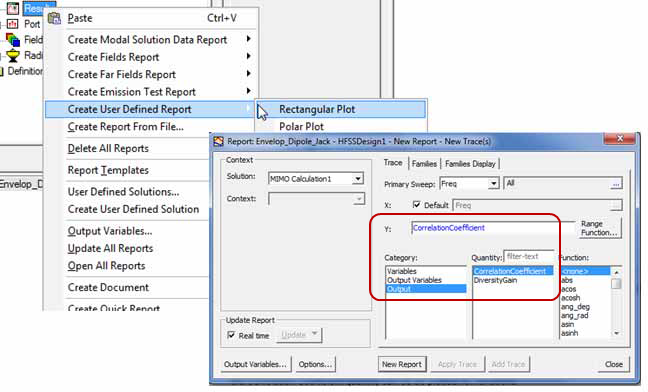
Task: Select Update All Reports menu item
Action: pos(110,249)
